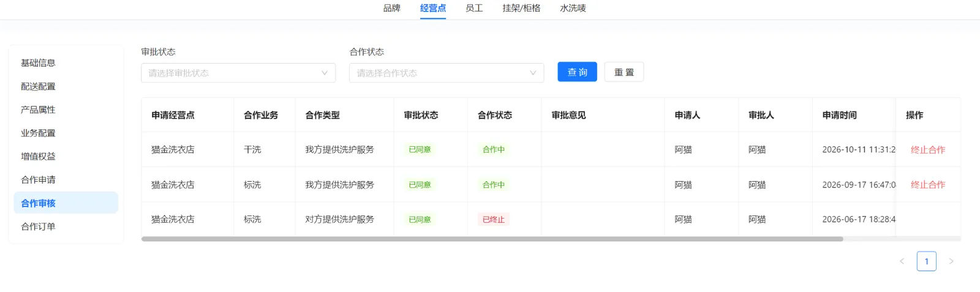The image size is (980, 292).
Task: Click the 查询 button
Action: 577,72
